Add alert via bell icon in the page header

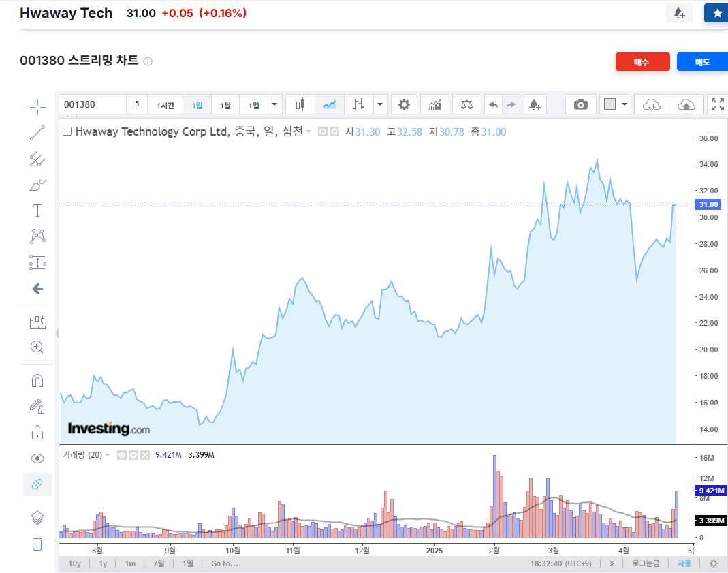pyautogui.click(x=679, y=13)
